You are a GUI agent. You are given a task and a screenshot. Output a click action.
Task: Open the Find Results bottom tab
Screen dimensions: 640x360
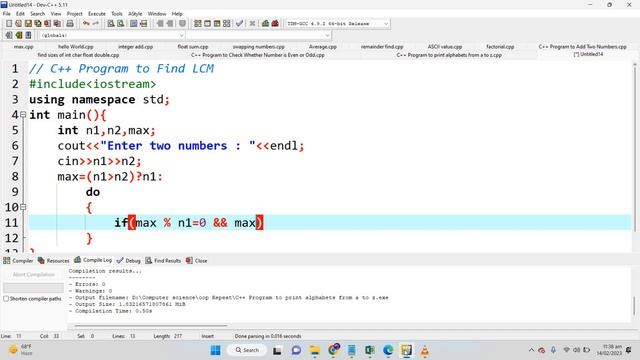[x=163, y=260]
